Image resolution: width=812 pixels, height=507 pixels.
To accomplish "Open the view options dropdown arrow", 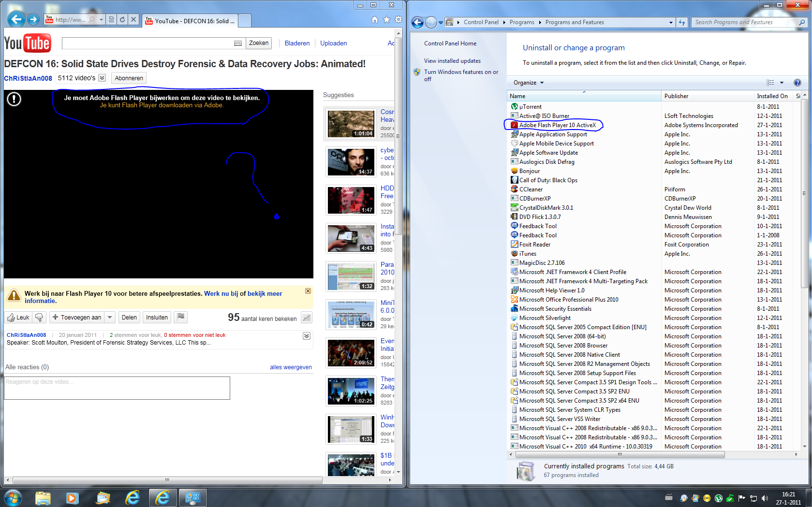I will tap(782, 83).
